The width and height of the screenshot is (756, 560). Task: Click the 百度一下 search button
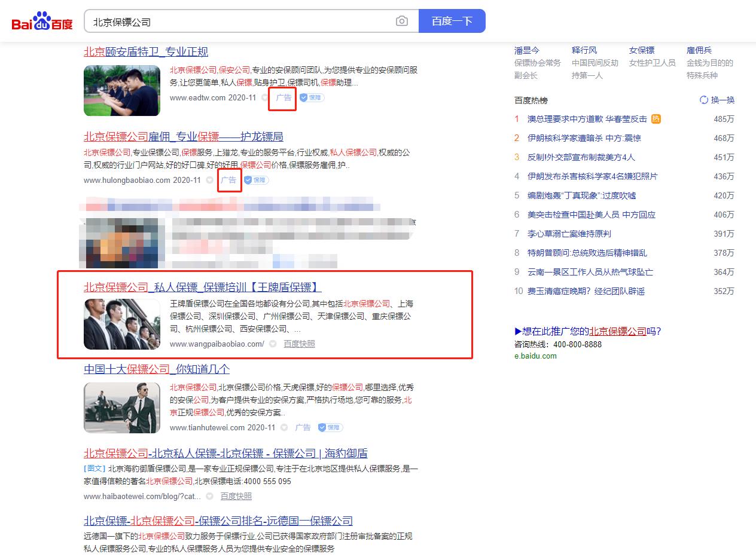point(452,21)
